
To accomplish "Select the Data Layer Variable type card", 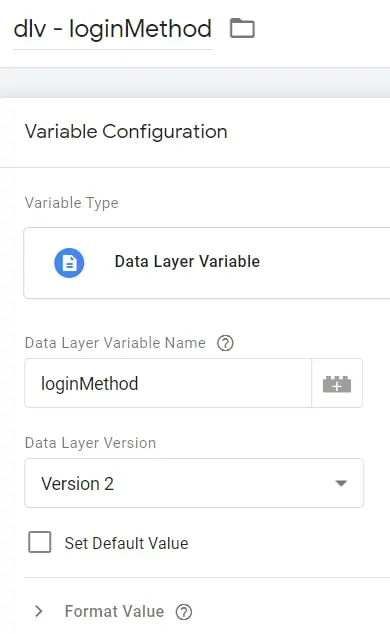I will pyautogui.click(x=207, y=263).
